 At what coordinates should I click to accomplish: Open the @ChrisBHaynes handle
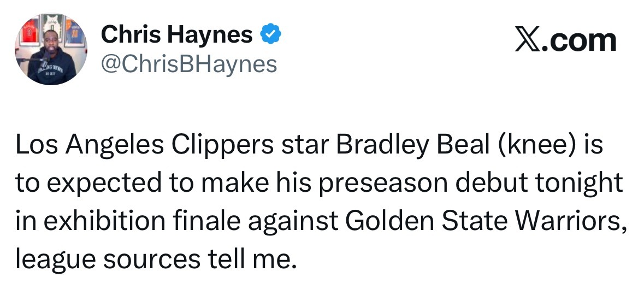189,64
